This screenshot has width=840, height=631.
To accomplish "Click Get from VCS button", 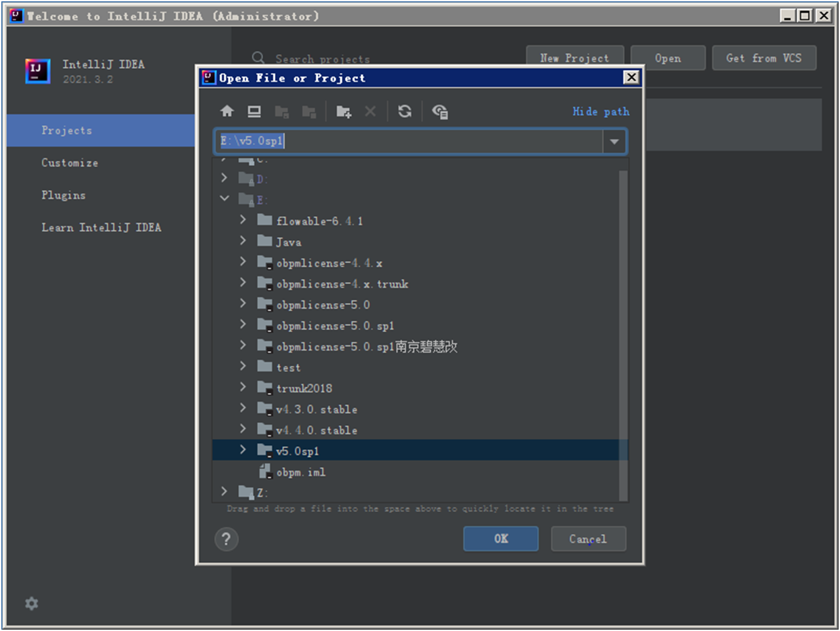I will [x=764, y=58].
